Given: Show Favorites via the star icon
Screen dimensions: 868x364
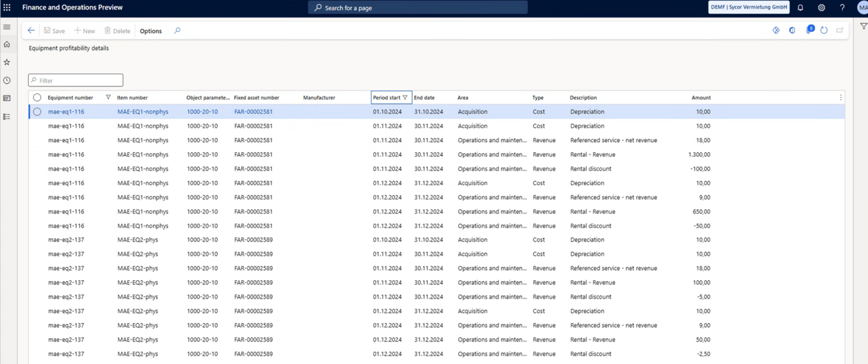Looking at the screenshot, I should (7, 62).
